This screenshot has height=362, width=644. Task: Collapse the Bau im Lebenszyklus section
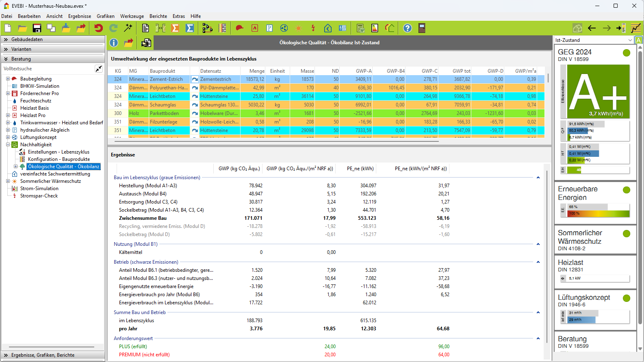[538, 178]
